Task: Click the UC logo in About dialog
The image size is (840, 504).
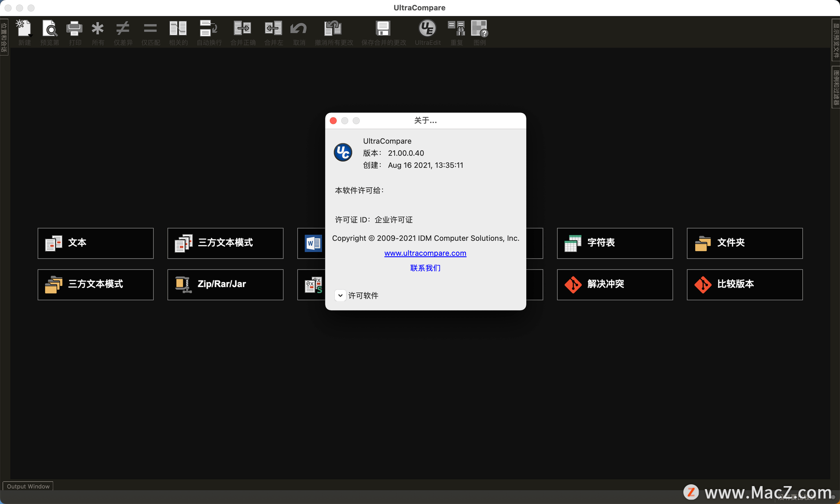Action: click(x=343, y=152)
